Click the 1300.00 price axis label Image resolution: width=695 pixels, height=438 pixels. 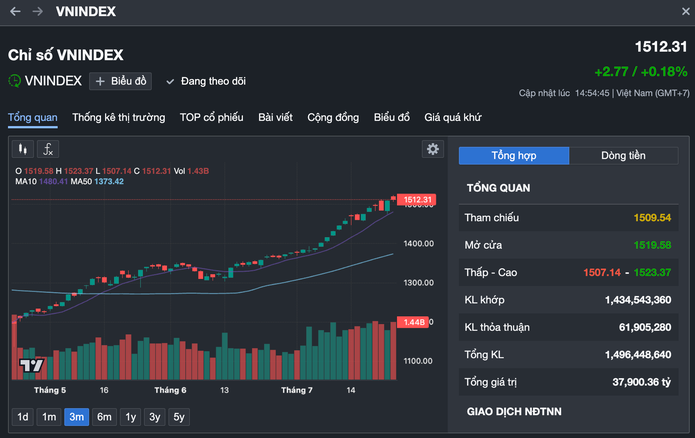point(418,283)
